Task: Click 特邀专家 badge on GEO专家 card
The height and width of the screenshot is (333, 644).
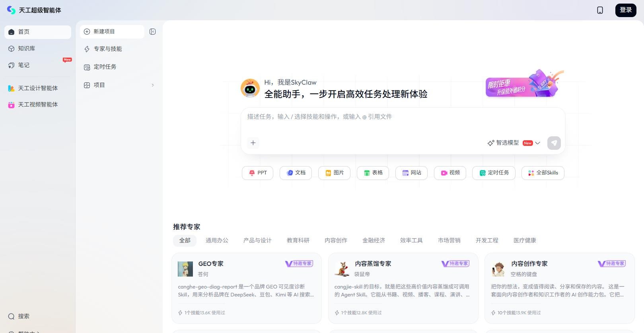Action: click(x=299, y=263)
